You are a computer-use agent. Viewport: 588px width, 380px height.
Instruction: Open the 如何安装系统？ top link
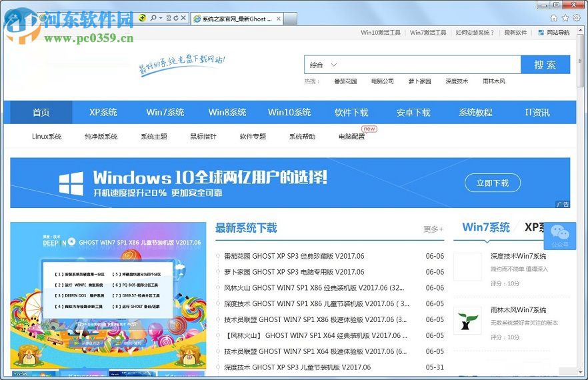475,33
